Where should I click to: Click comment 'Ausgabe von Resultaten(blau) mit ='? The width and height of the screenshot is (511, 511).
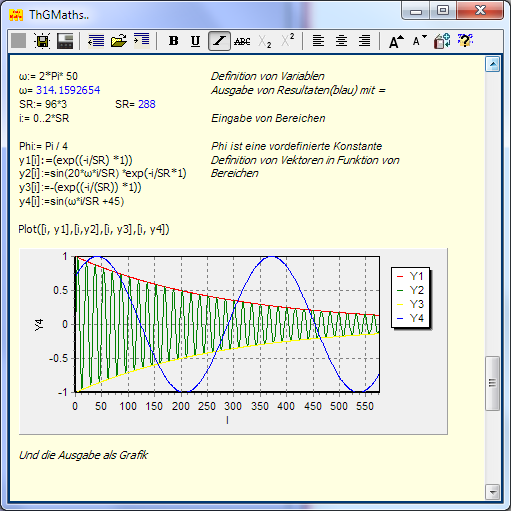pyautogui.click(x=298, y=90)
